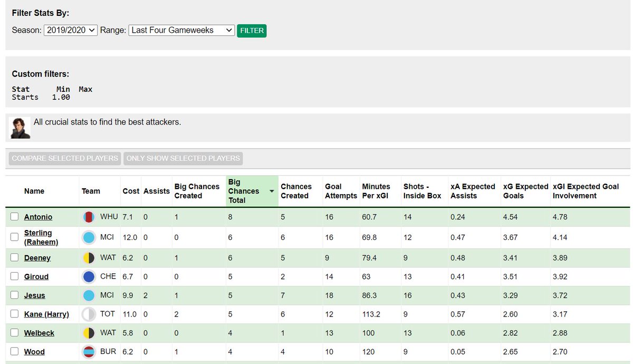633x364 pixels.
Task: Open Giroud player link
Action: (36, 276)
